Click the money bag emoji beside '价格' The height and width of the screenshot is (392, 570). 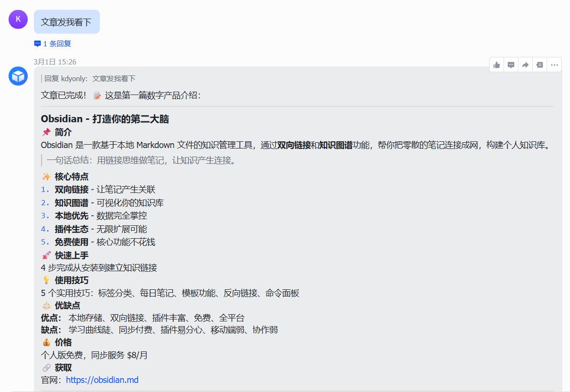click(x=46, y=342)
